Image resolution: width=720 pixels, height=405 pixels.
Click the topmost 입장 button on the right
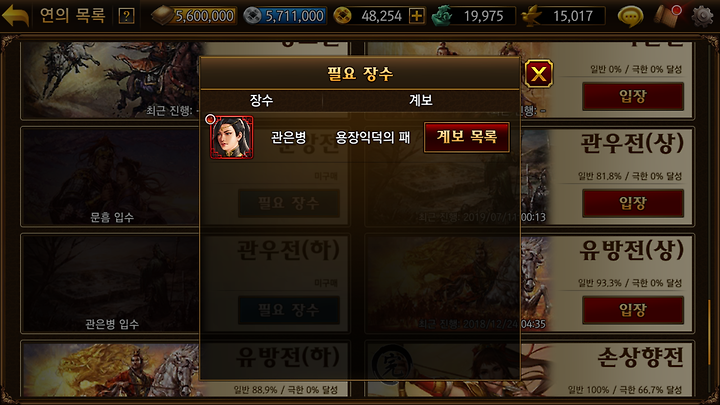point(633,96)
